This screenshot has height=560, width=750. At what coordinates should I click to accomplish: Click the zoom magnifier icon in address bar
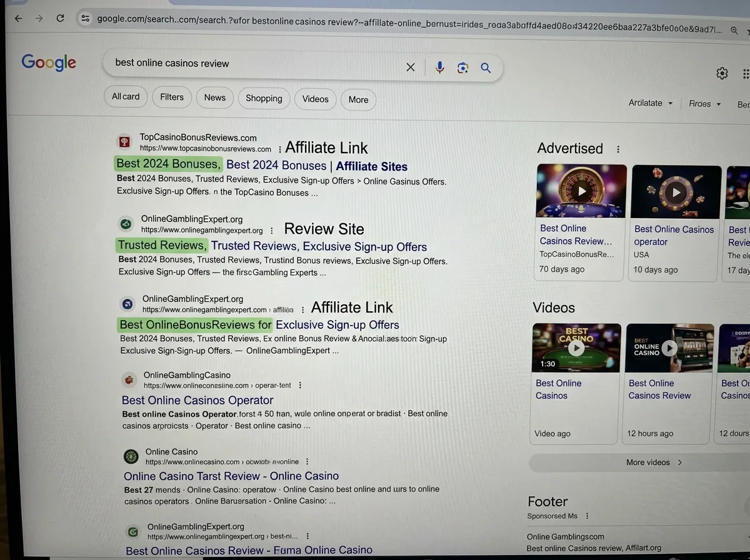734,30
